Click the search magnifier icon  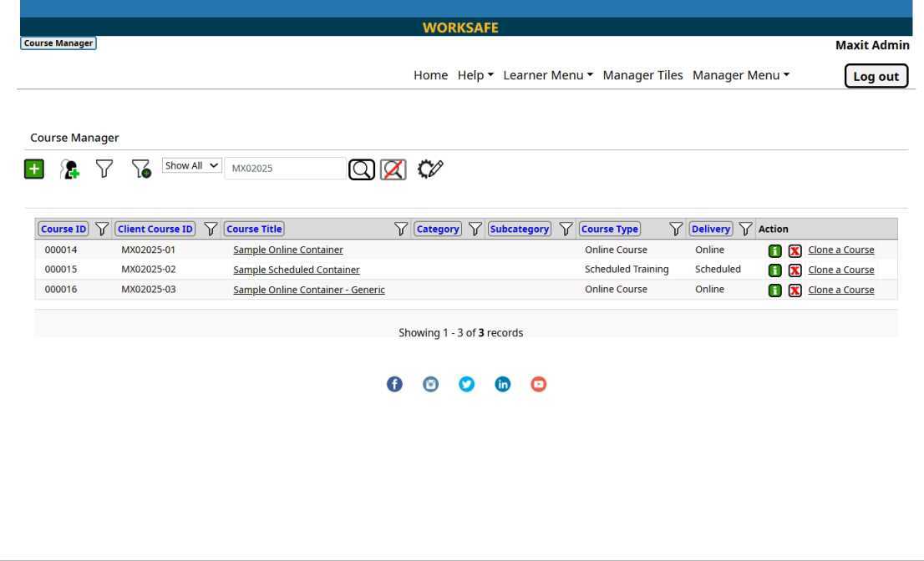click(362, 169)
